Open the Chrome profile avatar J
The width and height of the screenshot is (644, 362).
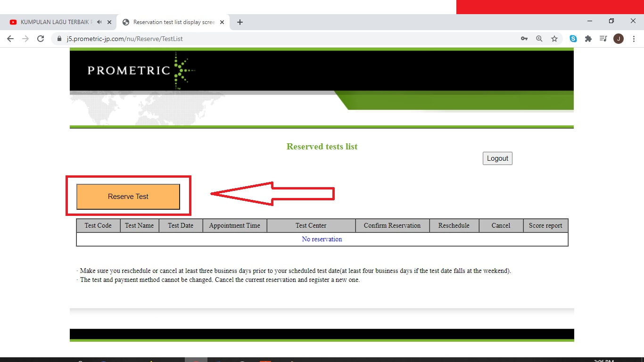pyautogui.click(x=619, y=39)
